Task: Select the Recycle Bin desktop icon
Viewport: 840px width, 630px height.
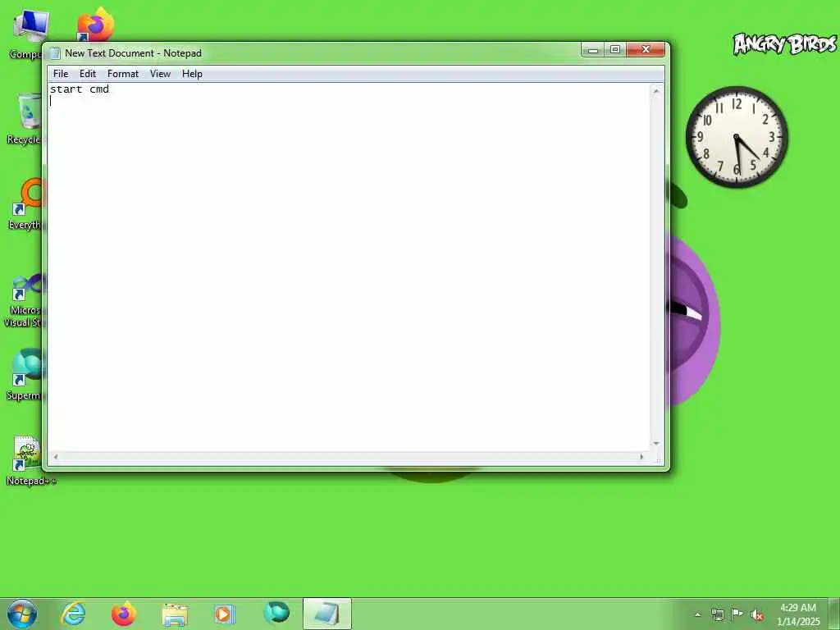Action: point(25,119)
